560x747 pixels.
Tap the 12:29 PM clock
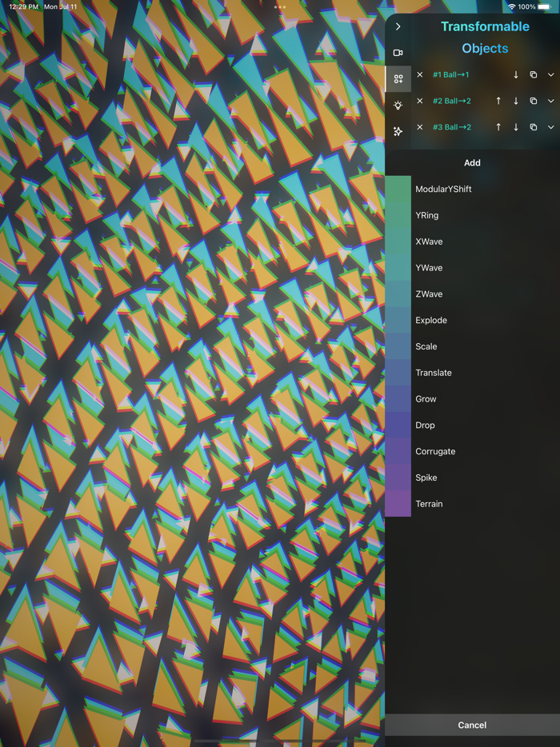pos(23,6)
